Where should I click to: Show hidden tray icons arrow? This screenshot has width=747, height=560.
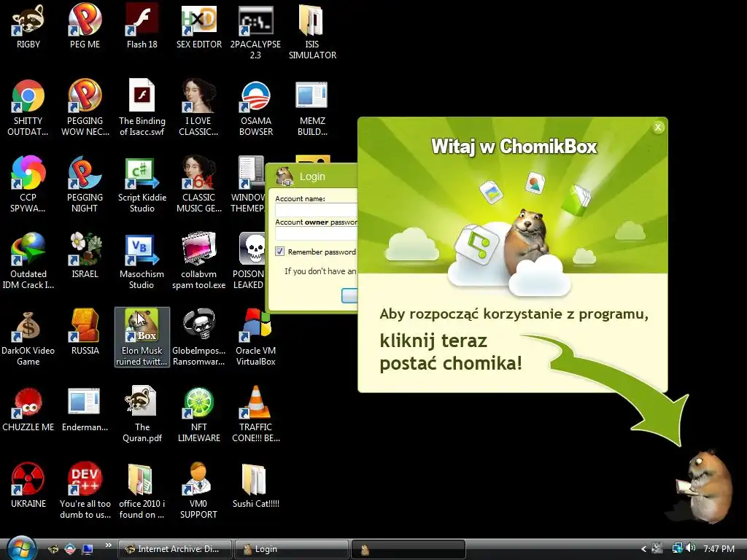point(643,549)
